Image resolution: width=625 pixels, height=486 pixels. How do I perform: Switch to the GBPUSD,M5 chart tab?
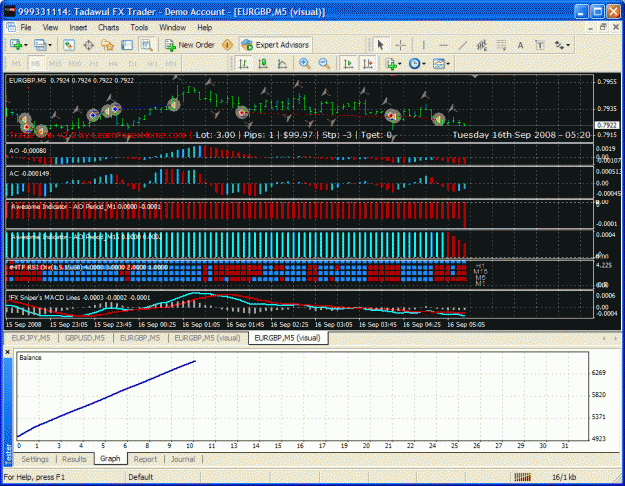click(x=85, y=338)
